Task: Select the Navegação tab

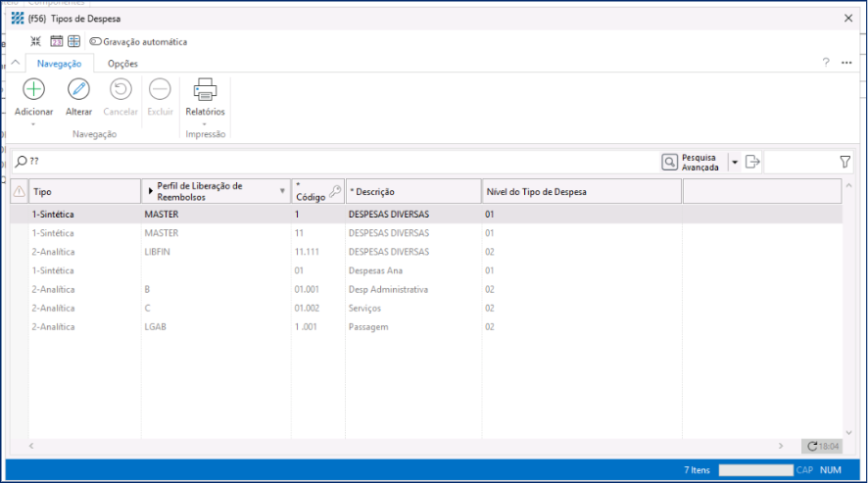Action: click(59, 63)
